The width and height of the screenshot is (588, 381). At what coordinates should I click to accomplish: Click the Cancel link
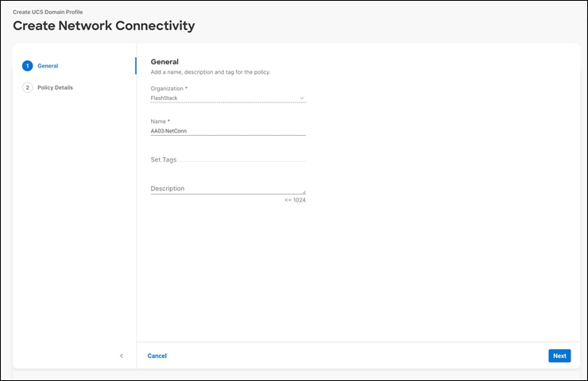click(157, 356)
